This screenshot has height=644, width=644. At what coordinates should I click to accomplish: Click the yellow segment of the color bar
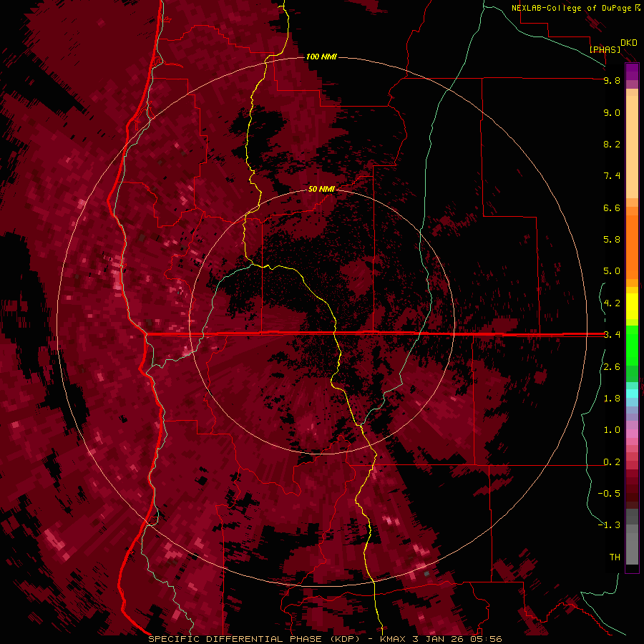pos(632,306)
